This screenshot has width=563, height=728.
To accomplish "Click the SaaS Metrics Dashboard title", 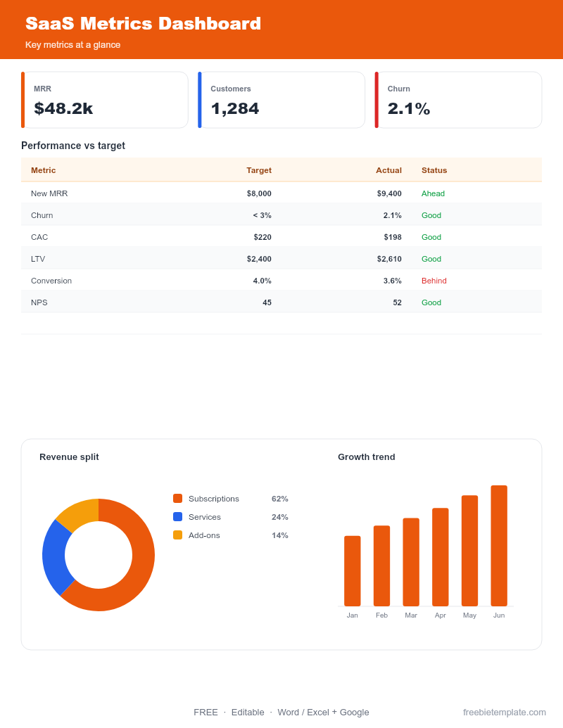I will [143, 24].
